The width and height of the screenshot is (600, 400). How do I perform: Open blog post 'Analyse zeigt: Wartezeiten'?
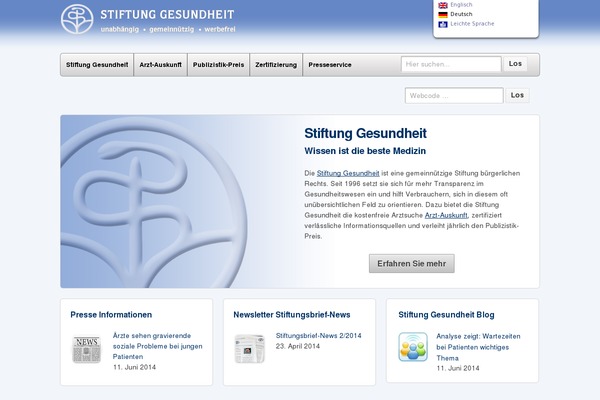pyautogui.click(x=478, y=347)
